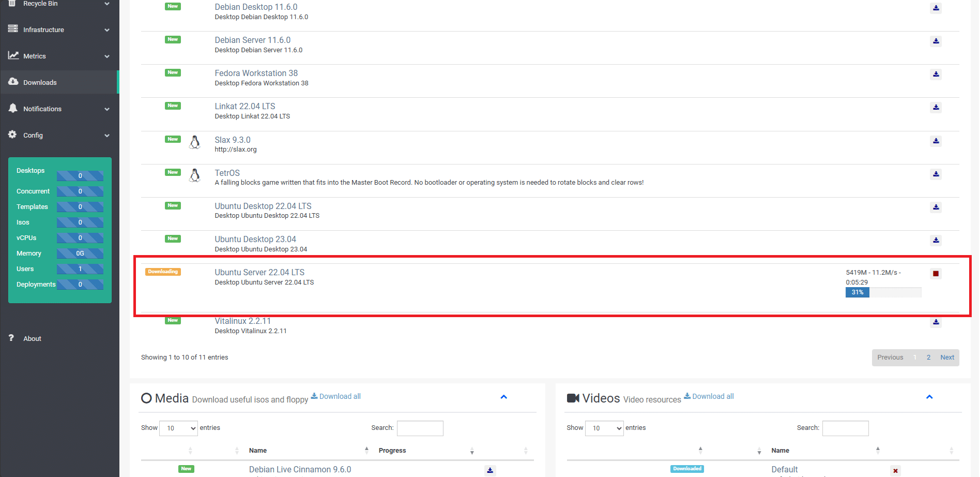This screenshot has height=477, width=980.
Task: Expand the Infrastructure sidebar menu
Action: click(59, 30)
